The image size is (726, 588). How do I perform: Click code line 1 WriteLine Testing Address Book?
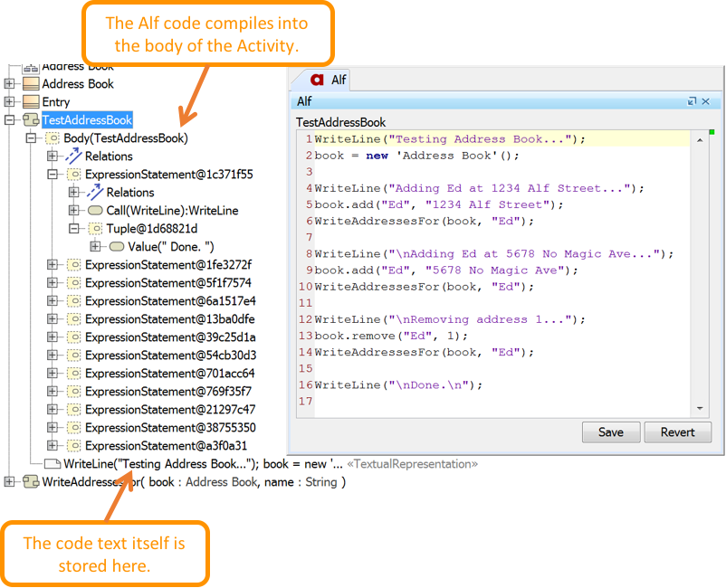click(450, 139)
